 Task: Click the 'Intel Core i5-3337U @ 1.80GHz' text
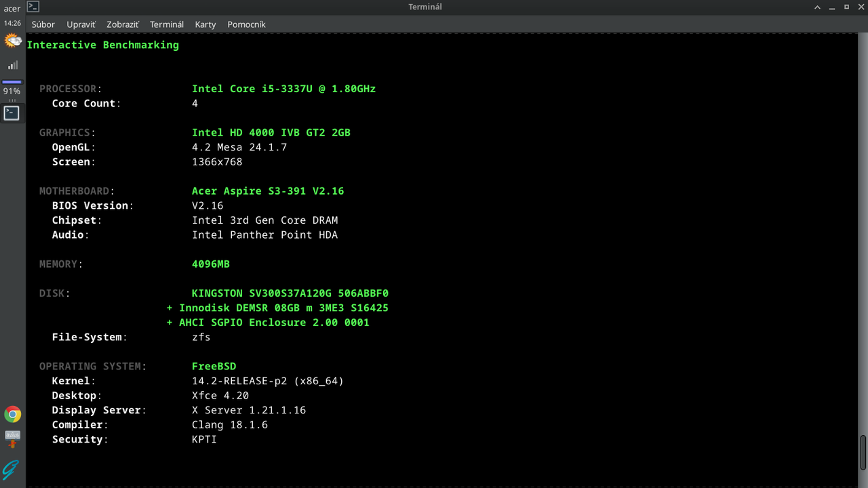(x=283, y=89)
